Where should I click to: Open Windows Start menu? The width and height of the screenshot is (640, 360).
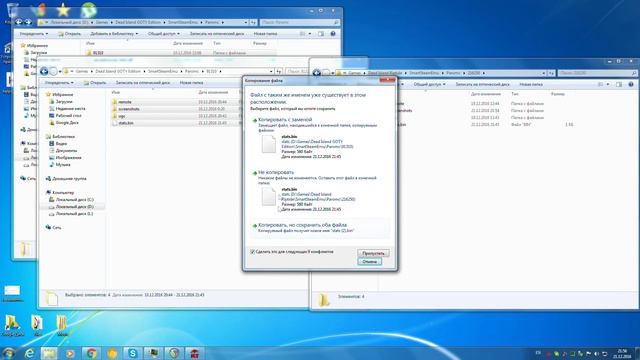click(x=8, y=353)
